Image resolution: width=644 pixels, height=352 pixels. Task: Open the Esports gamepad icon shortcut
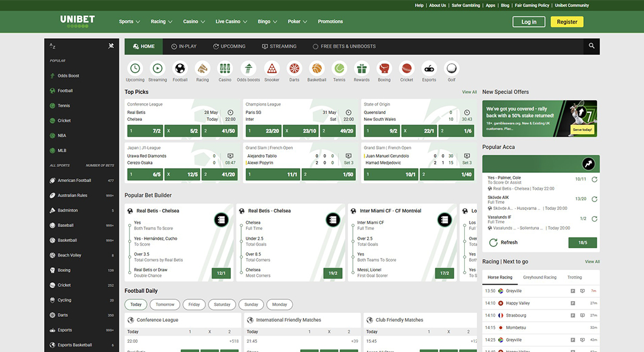429,69
